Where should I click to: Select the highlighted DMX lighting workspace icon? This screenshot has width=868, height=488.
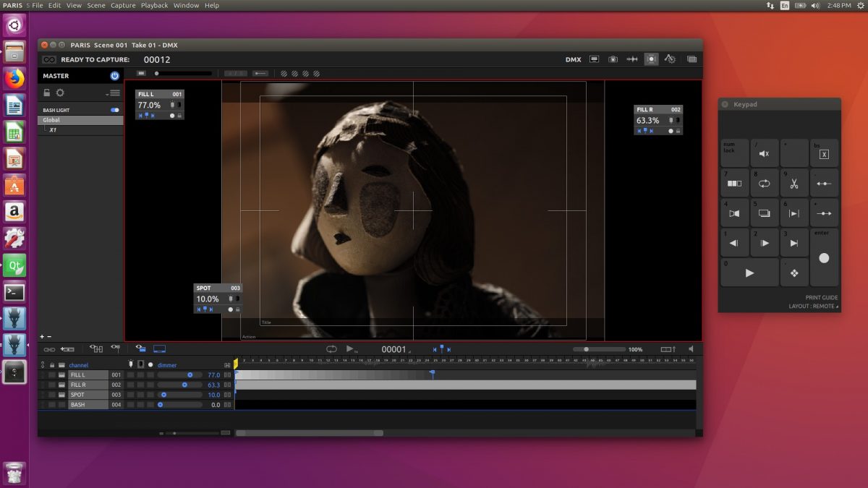pyautogui.click(x=651, y=59)
